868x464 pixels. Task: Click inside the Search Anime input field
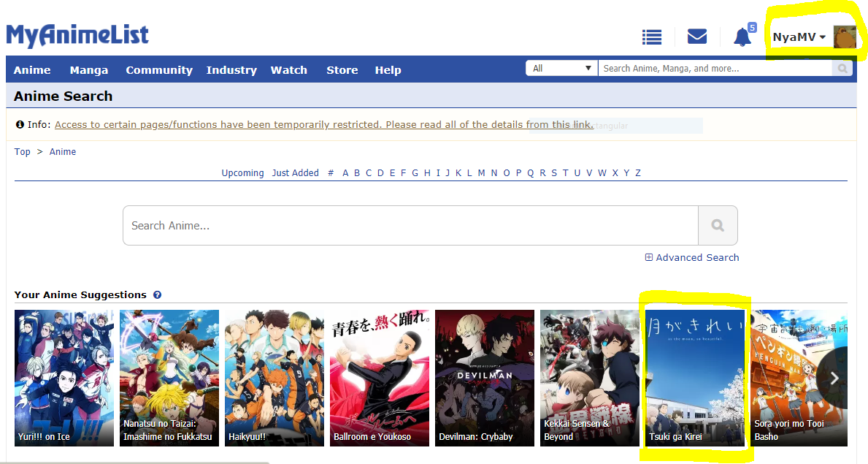click(x=410, y=226)
